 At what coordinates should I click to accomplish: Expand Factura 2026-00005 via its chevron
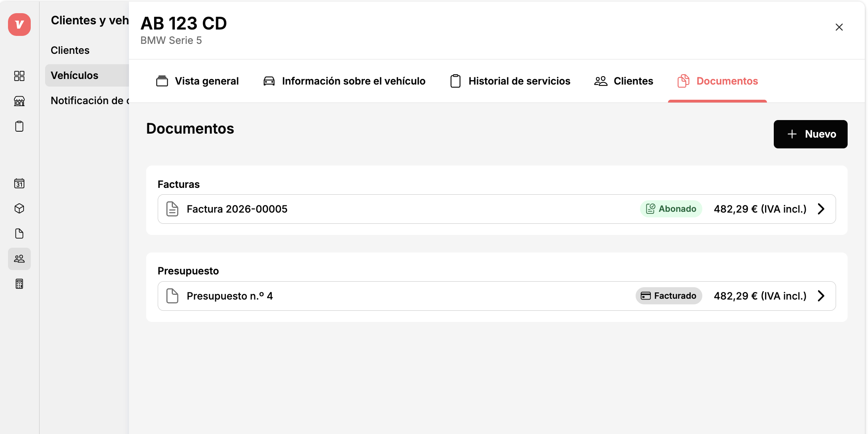(821, 209)
